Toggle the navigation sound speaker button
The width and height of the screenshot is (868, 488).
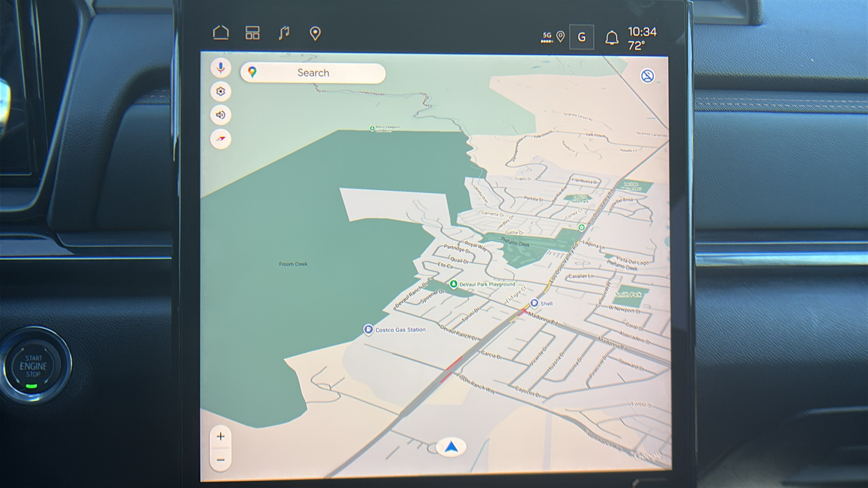pyautogui.click(x=220, y=115)
